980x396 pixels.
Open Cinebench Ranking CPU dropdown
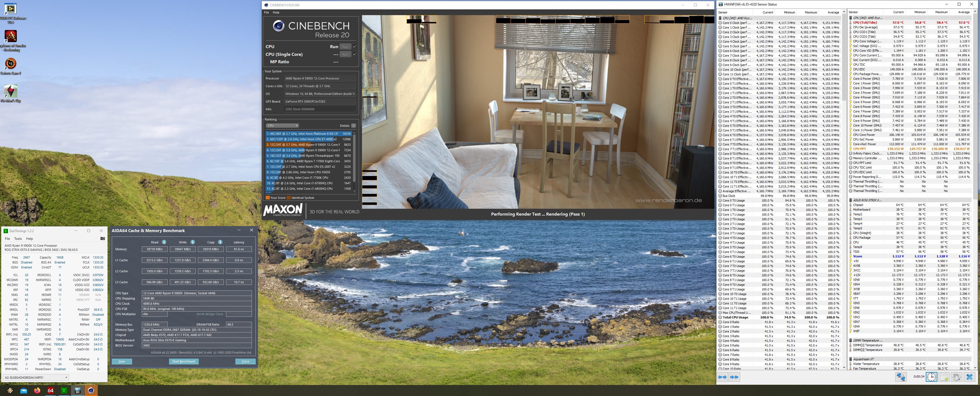point(282,125)
